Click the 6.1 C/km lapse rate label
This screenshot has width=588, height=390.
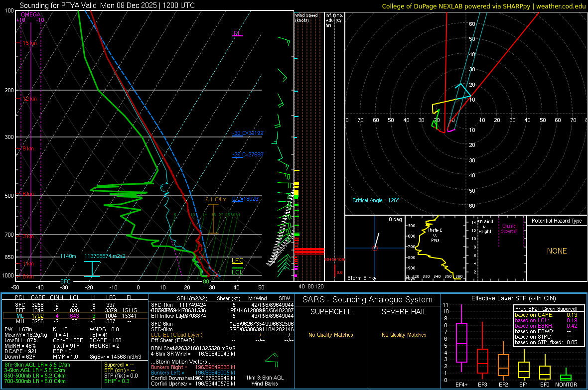pos(216,200)
